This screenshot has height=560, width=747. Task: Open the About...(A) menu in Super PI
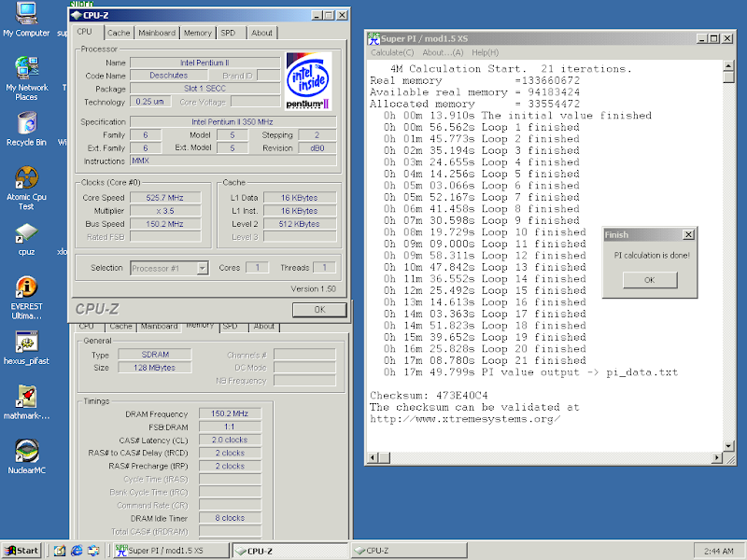[x=443, y=52]
